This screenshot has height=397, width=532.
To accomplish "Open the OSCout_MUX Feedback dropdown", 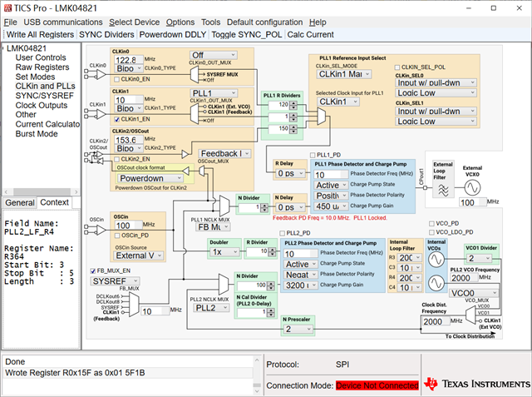I will tap(224, 153).
